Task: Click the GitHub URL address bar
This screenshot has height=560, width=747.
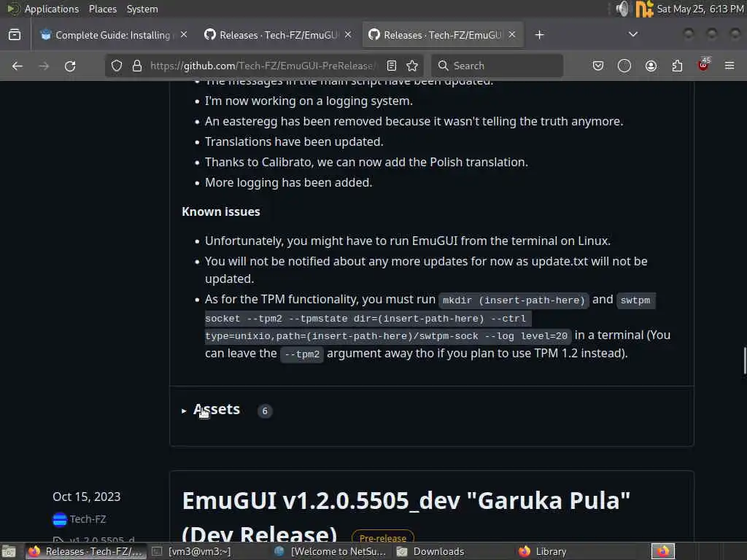Action: coord(262,66)
